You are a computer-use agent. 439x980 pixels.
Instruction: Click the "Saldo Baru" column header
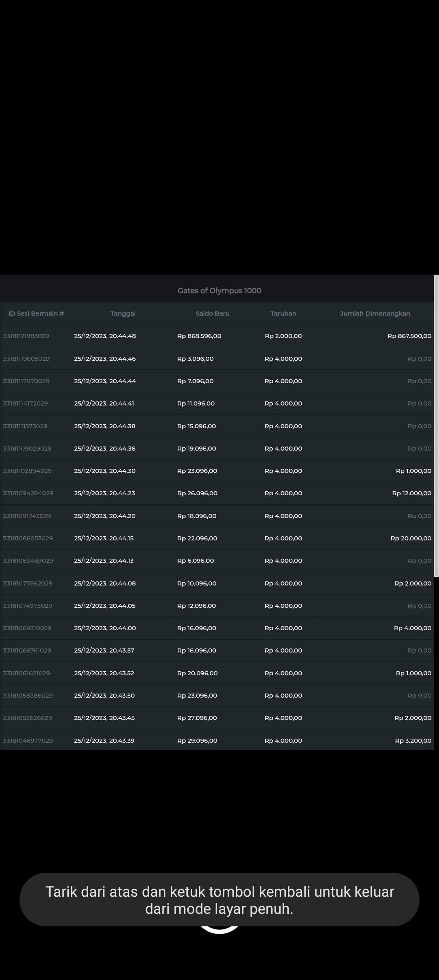point(212,314)
